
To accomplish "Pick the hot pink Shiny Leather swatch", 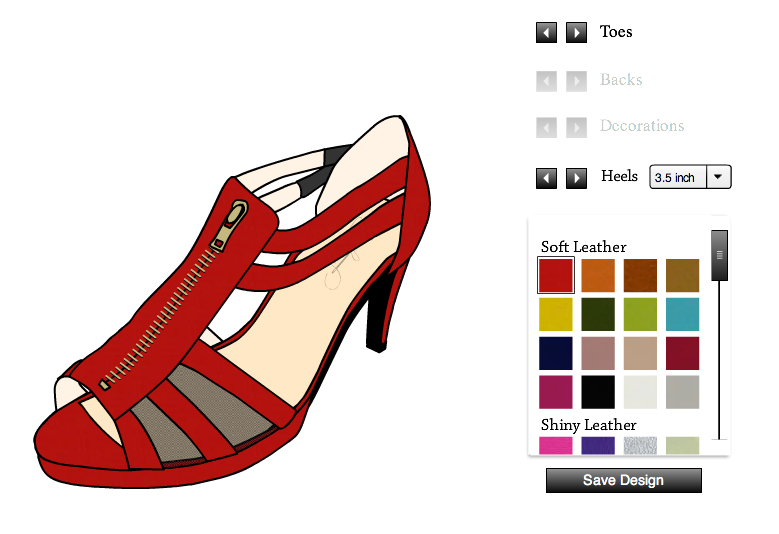I will (556, 446).
